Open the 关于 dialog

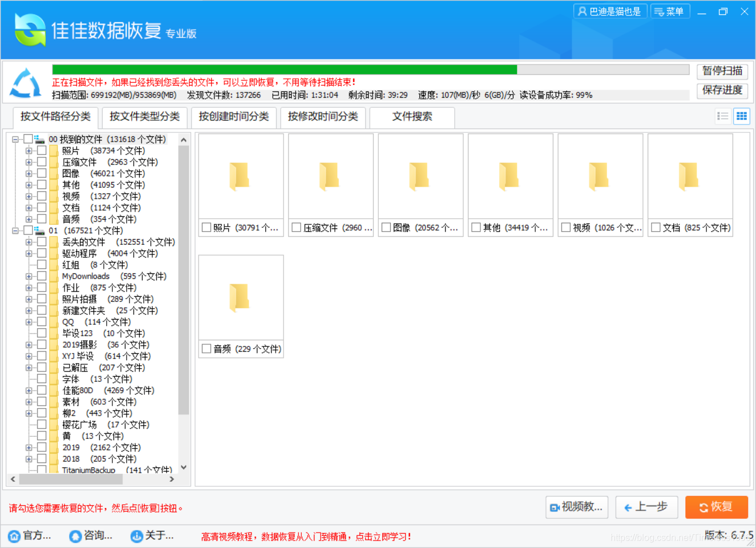tap(149, 535)
